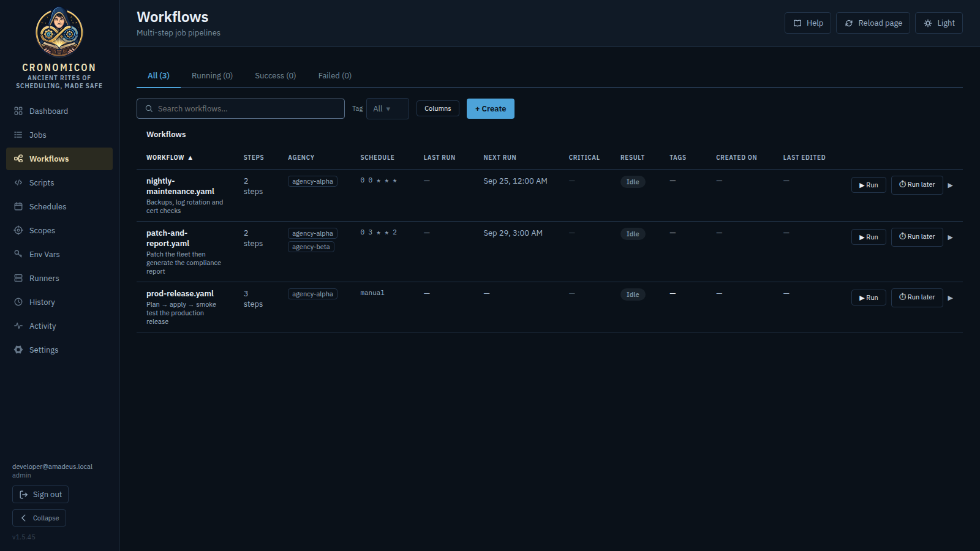980x551 pixels.
Task: Open Settings gear icon
Action: 18,350
